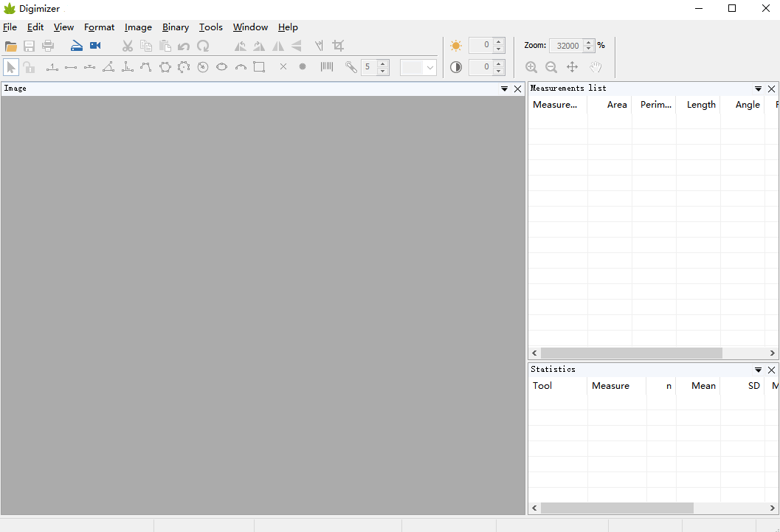Click the Zoom in magnifier icon
780x532 pixels.
pyautogui.click(x=531, y=67)
